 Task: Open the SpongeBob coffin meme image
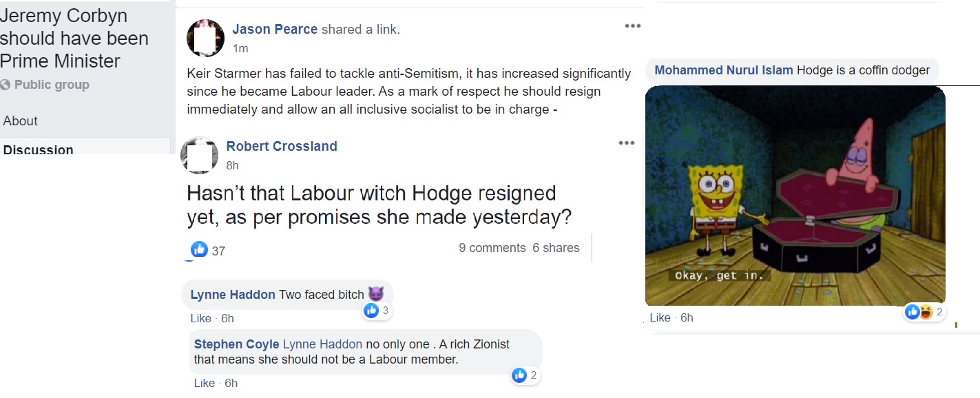coord(795,196)
